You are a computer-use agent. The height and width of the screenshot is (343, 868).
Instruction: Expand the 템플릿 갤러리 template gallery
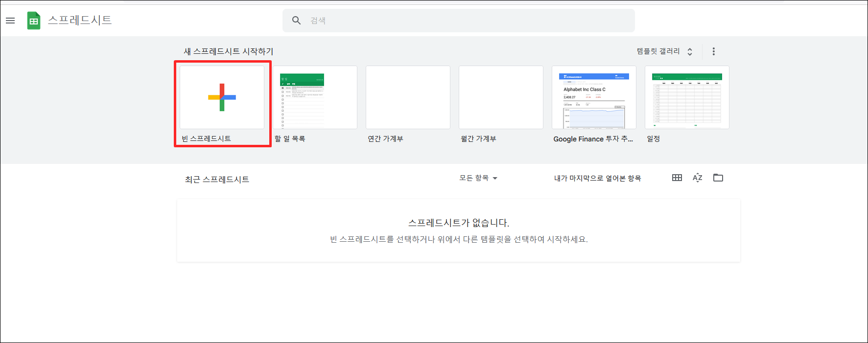pos(664,51)
